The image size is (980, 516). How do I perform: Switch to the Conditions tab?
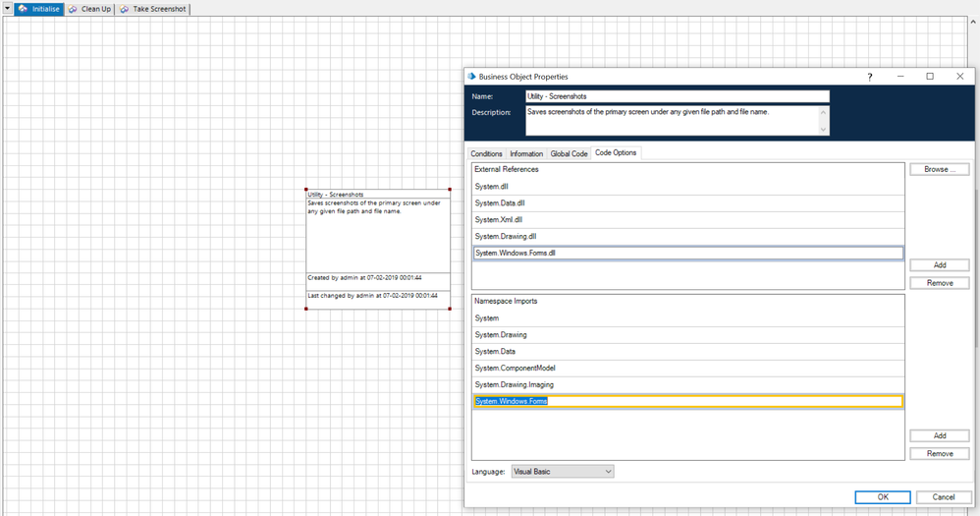486,153
